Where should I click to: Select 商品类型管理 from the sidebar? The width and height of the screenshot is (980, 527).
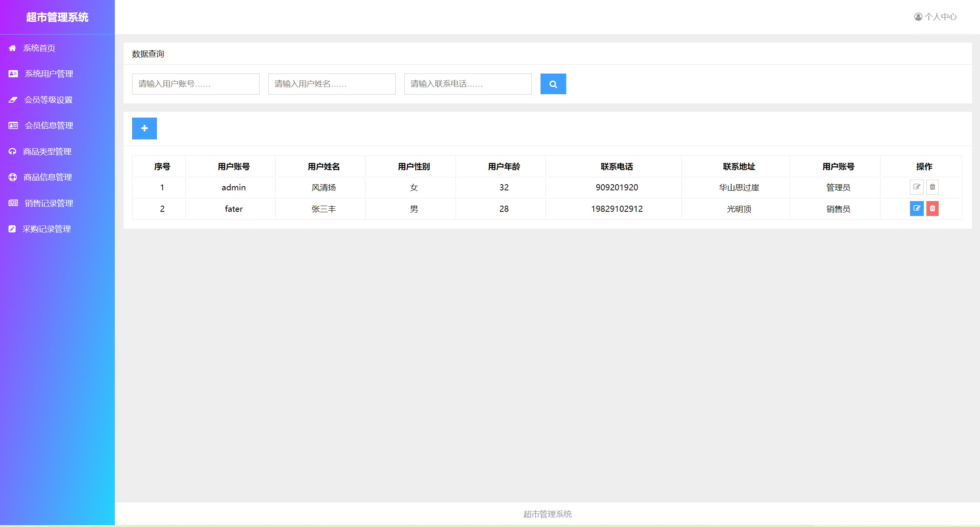[x=47, y=152]
